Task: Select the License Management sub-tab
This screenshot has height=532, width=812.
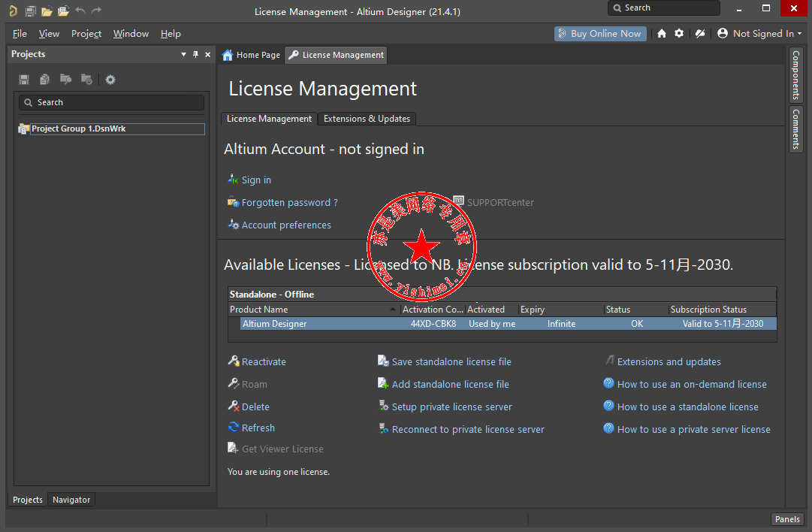Action: pos(269,119)
